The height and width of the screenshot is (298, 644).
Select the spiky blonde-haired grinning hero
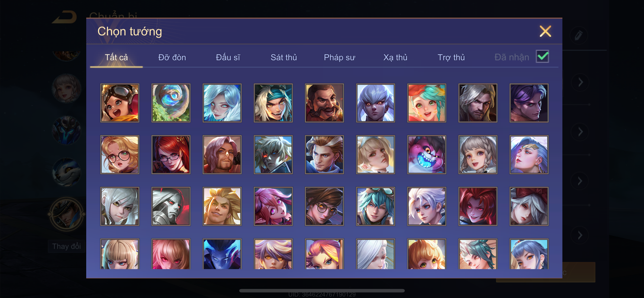coord(222,206)
